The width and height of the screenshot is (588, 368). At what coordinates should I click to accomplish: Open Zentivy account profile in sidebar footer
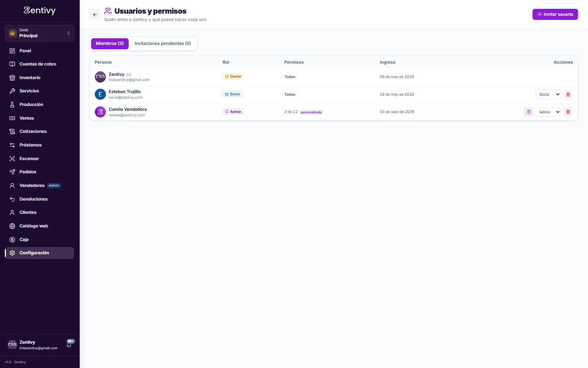33,345
